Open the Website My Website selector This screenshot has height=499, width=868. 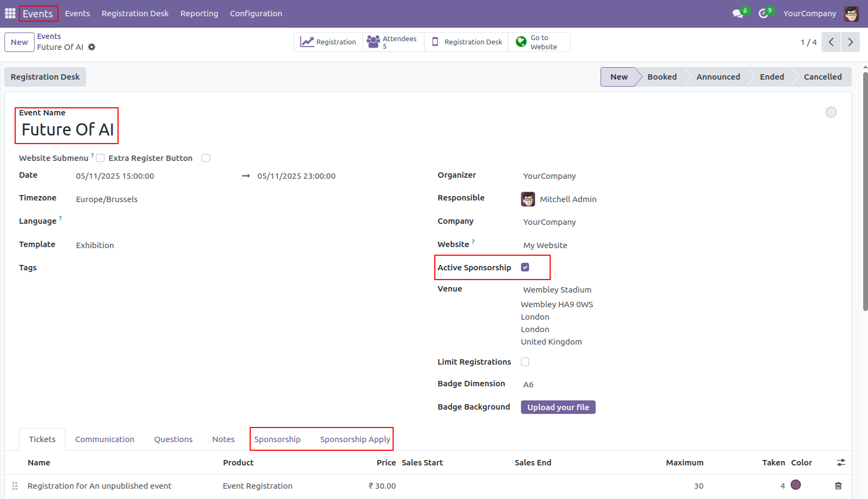click(545, 245)
